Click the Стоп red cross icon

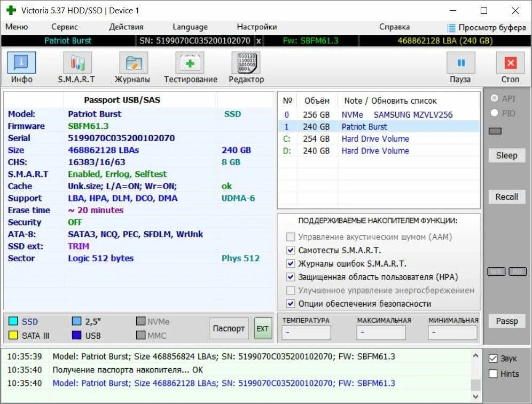click(x=510, y=63)
